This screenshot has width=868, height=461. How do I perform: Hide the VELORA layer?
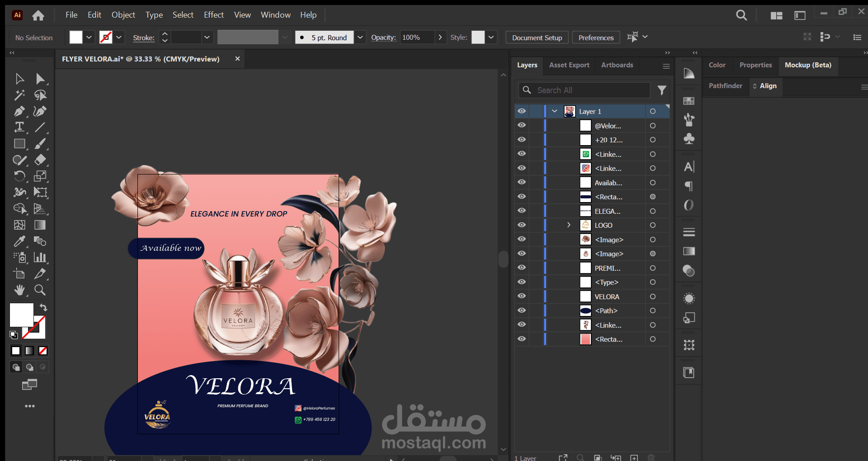[522, 296]
